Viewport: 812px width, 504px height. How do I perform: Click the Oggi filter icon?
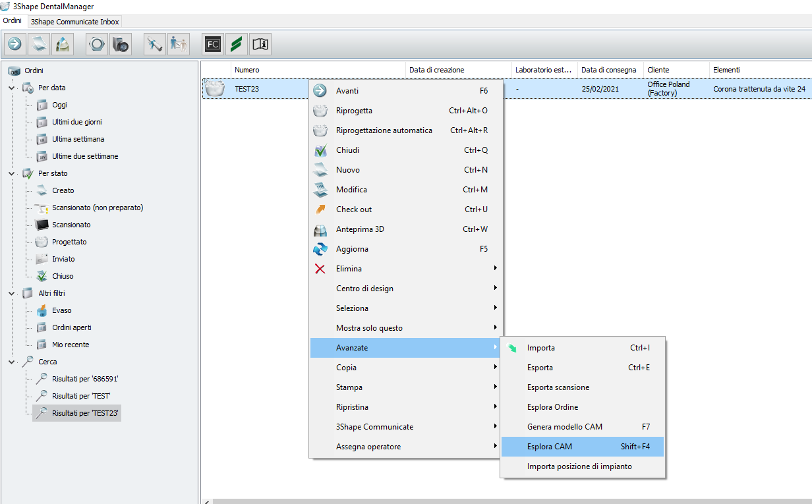pos(42,105)
